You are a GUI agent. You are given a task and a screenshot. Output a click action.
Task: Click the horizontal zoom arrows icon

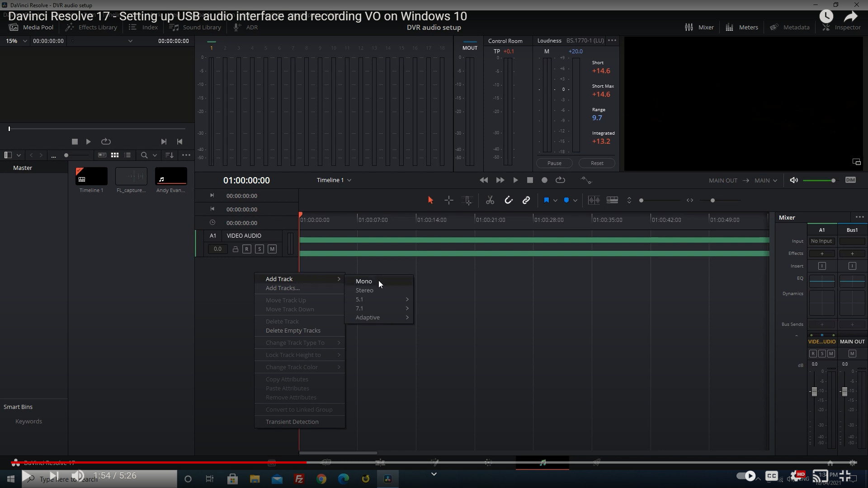pyautogui.click(x=690, y=200)
